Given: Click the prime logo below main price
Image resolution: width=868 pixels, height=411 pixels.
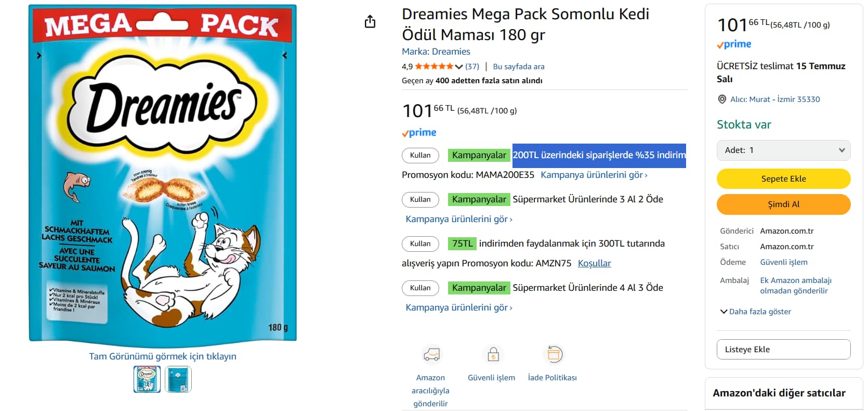Looking at the screenshot, I should (419, 133).
